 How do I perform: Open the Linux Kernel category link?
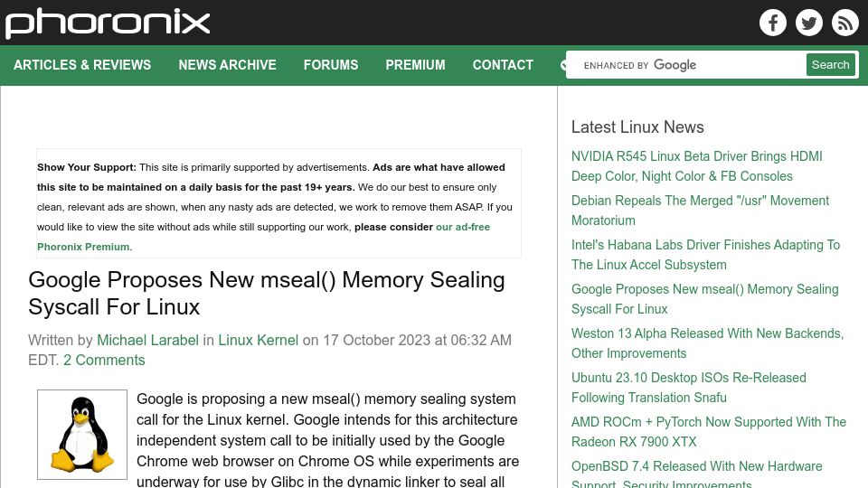pyautogui.click(x=258, y=340)
